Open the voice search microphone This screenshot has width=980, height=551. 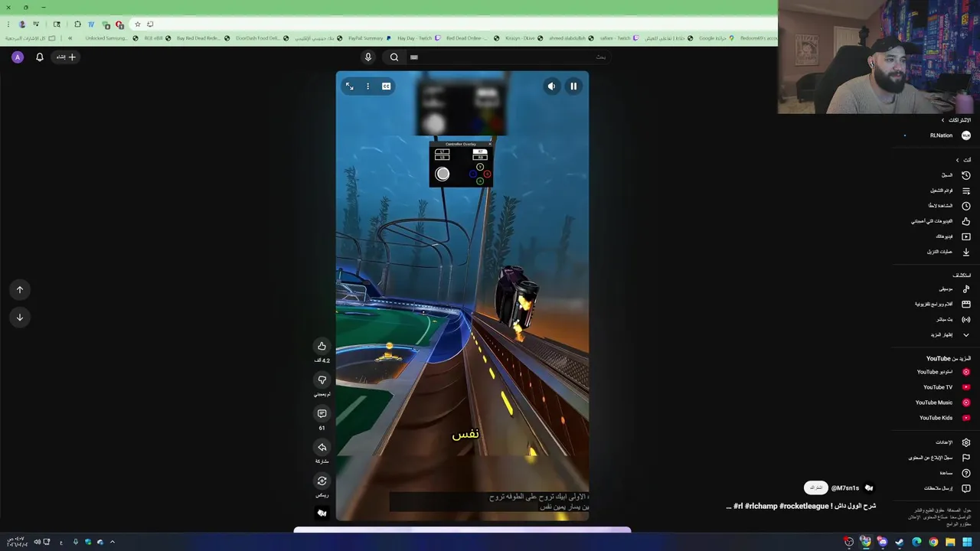point(367,57)
